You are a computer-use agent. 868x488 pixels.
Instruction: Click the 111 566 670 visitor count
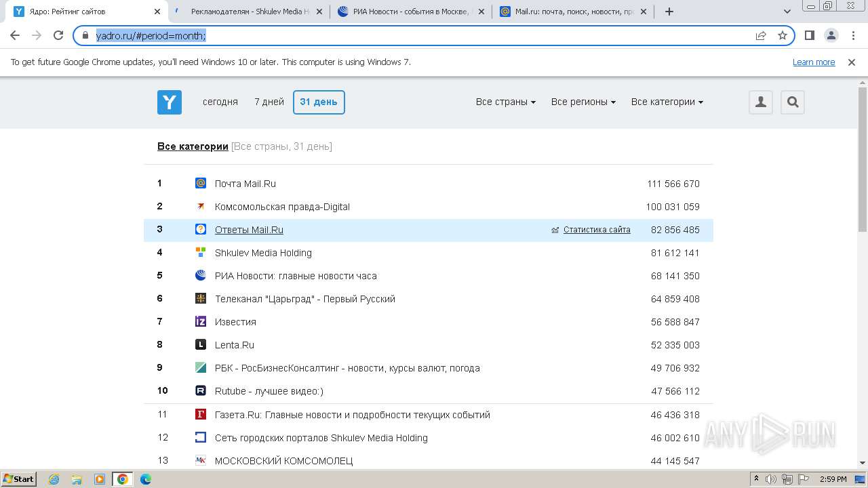coord(673,184)
